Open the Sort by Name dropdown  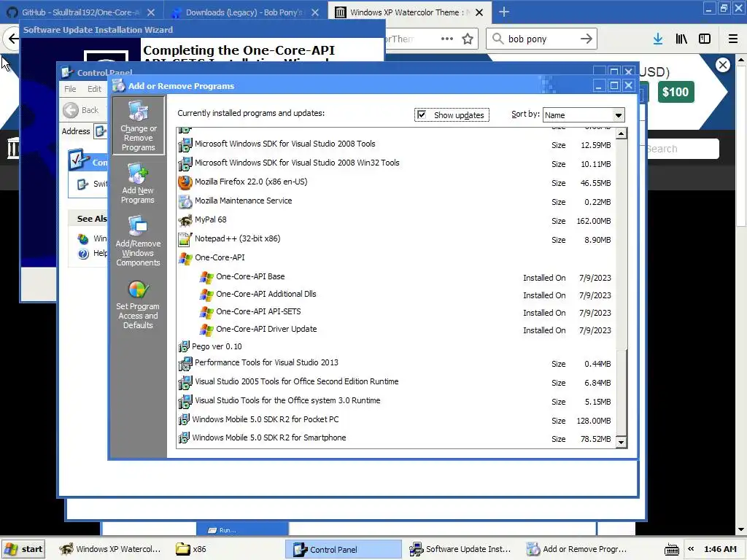click(x=618, y=115)
